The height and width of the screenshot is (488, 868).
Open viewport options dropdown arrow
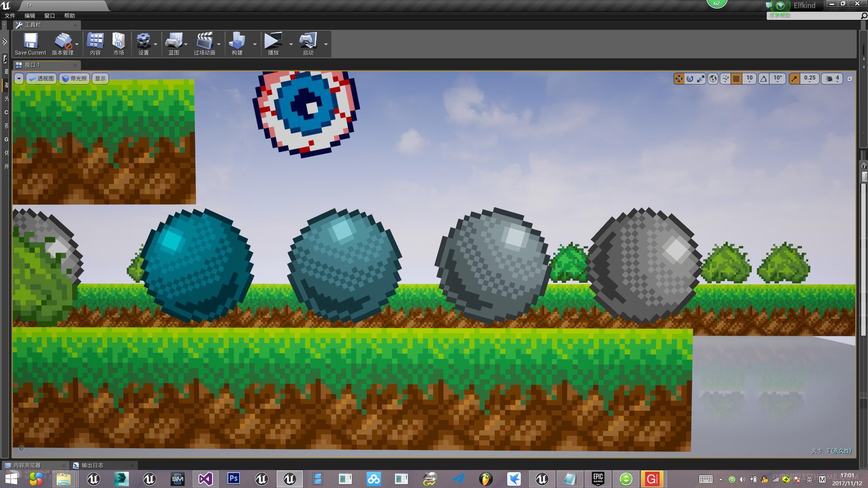click(x=19, y=79)
